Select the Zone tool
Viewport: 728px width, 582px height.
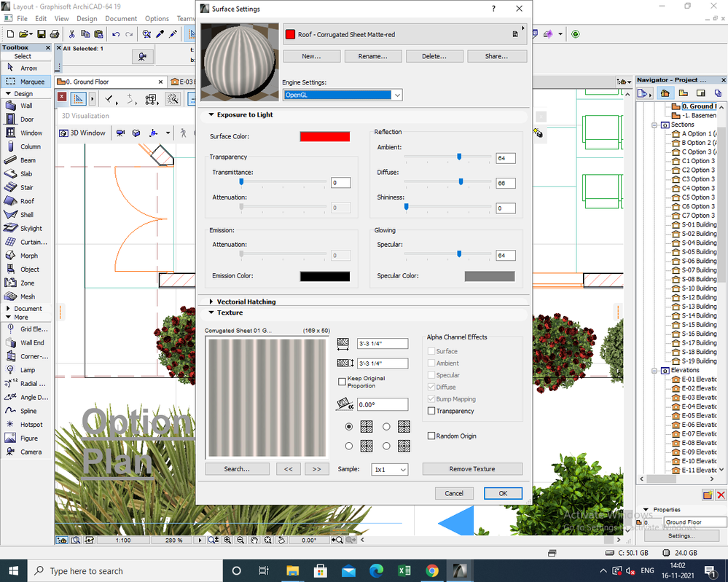(x=27, y=283)
